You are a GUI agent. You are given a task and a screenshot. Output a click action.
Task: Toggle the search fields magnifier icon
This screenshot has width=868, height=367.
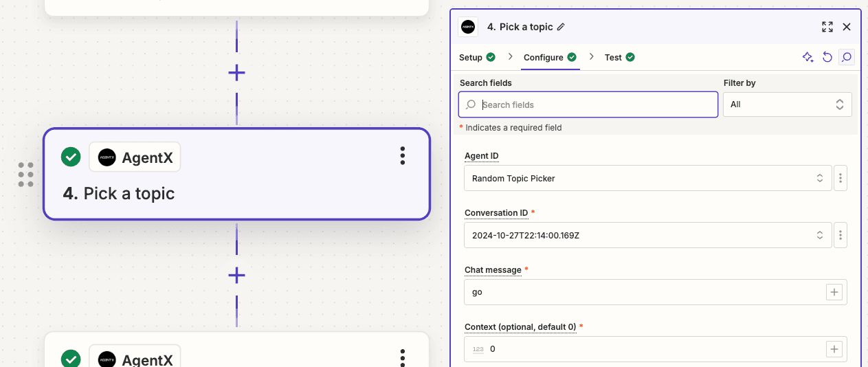(847, 57)
